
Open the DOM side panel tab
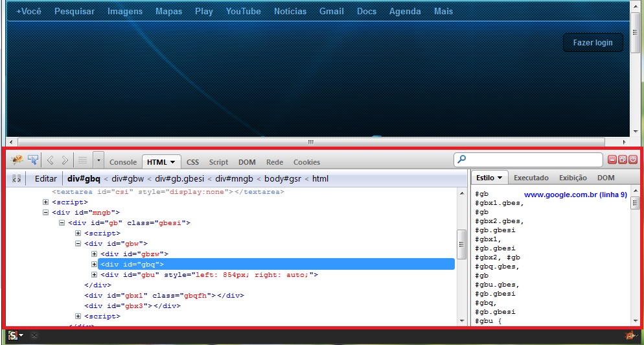point(606,178)
